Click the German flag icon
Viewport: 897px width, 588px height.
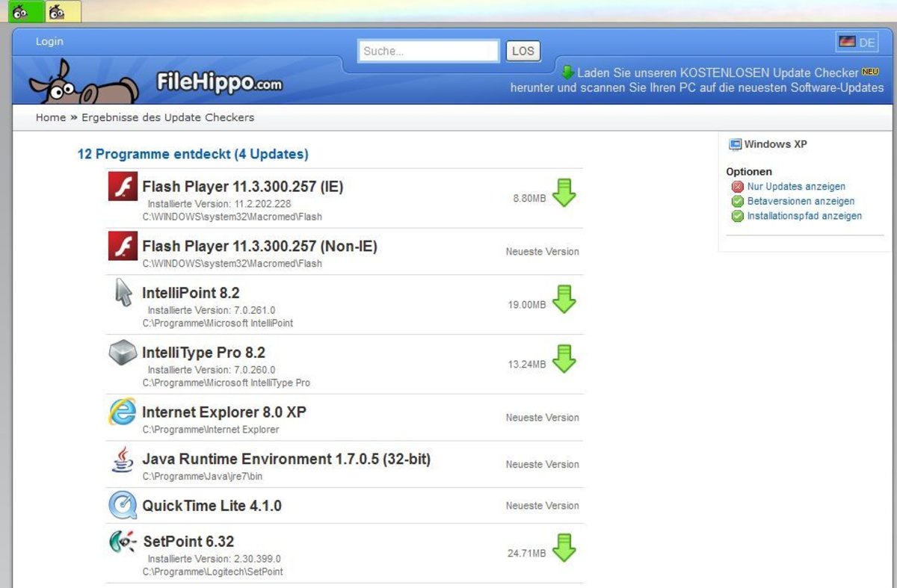[x=847, y=42]
